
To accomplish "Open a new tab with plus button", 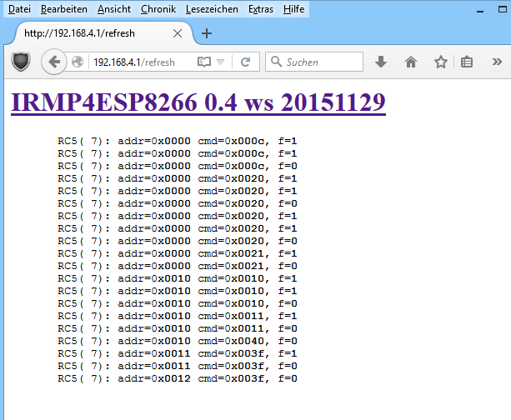I will point(207,33).
